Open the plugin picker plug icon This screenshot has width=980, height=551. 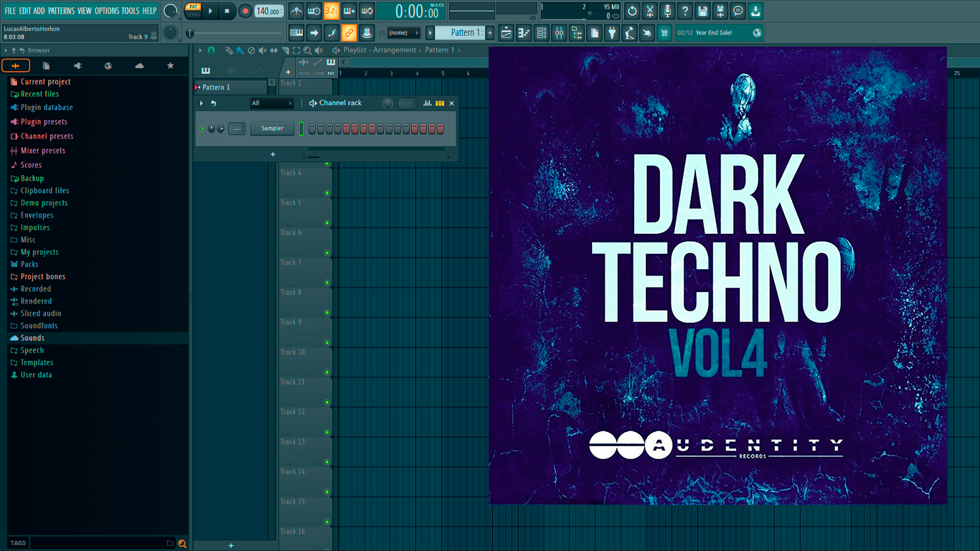612,32
